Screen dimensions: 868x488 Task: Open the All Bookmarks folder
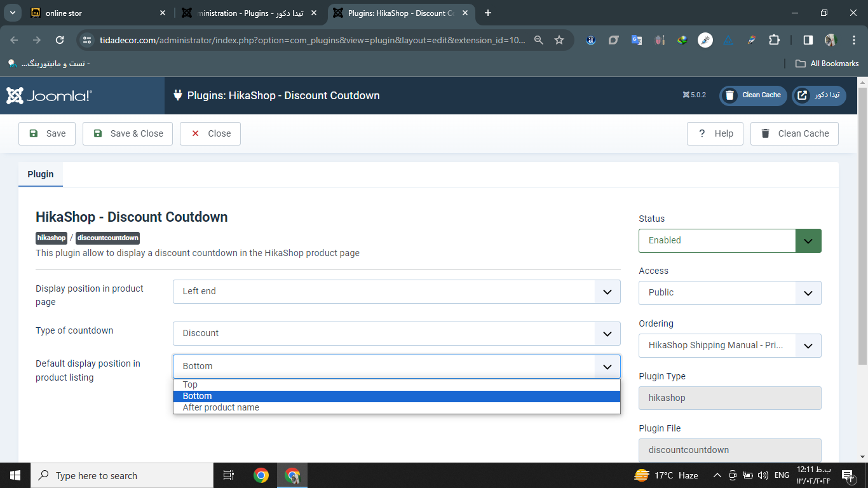[x=827, y=64]
